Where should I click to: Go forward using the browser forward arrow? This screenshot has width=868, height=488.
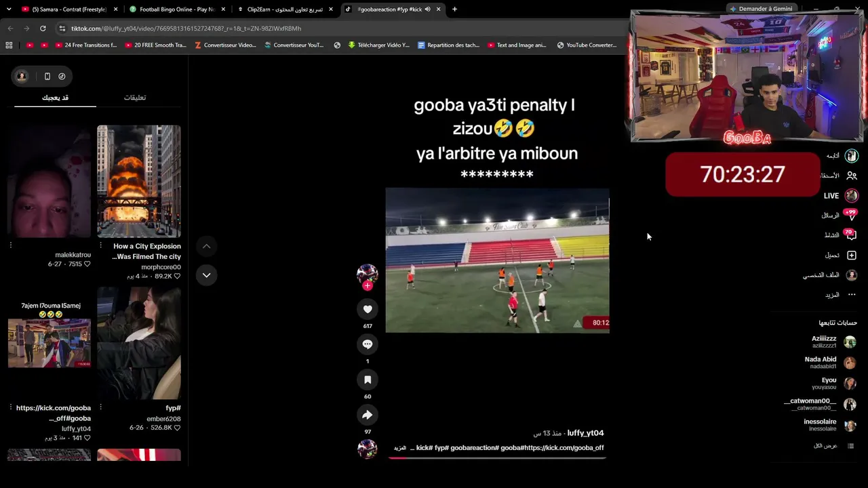point(26,28)
